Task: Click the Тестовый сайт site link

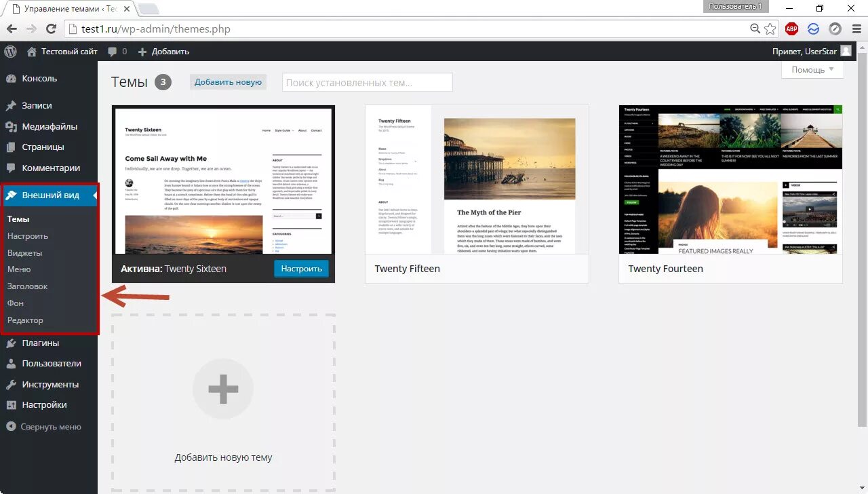Action: [x=69, y=52]
